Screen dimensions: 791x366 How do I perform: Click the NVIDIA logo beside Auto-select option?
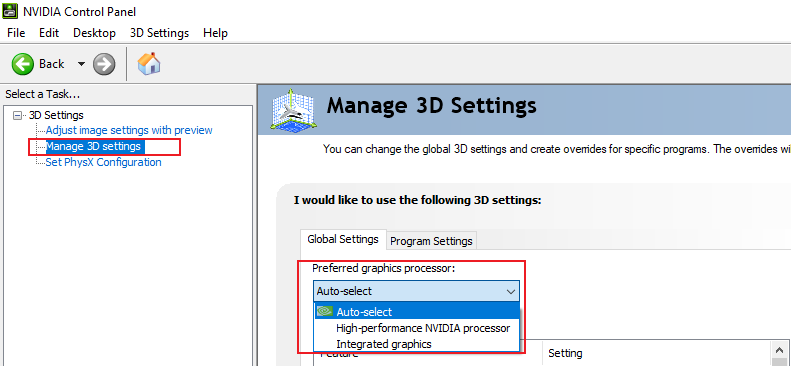[x=324, y=312]
